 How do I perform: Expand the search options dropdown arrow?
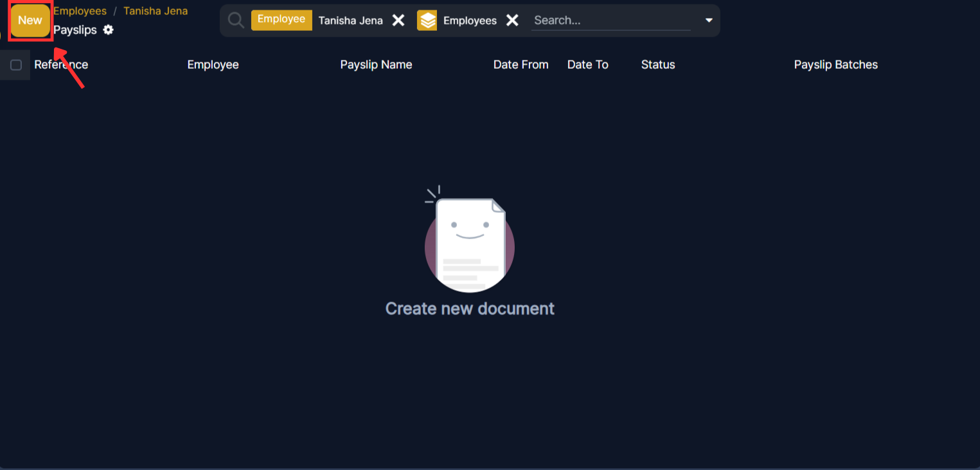point(709,21)
